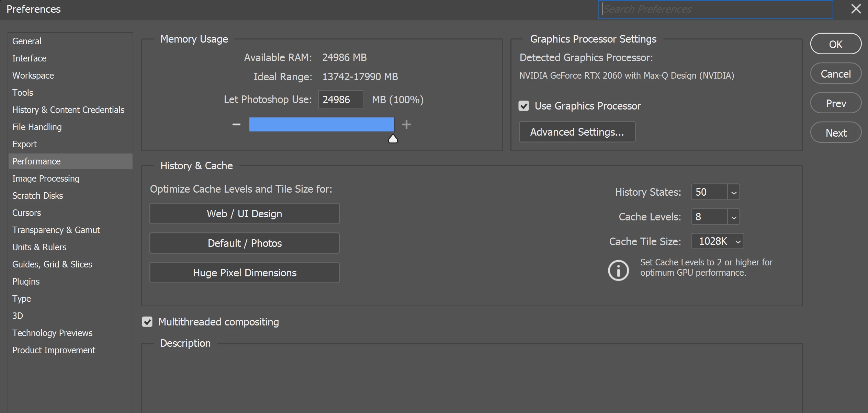868x413 pixels.
Task: Click the plus icon to increase memory
Action: coord(406,124)
